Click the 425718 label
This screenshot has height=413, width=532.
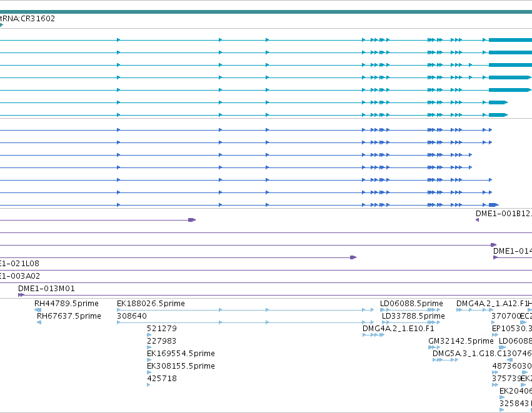tap(162, 379)
